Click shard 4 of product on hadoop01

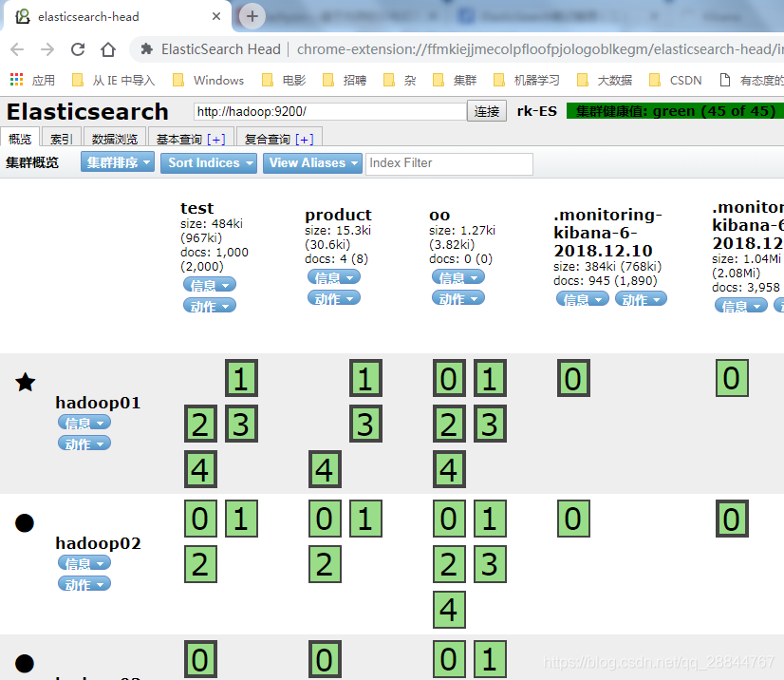point(325,469)
